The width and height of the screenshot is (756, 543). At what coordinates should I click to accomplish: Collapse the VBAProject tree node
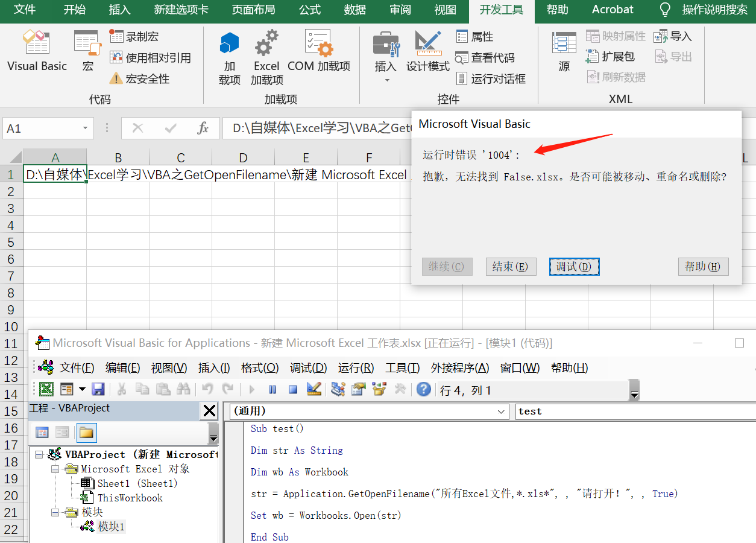click(x=39, y=454)
